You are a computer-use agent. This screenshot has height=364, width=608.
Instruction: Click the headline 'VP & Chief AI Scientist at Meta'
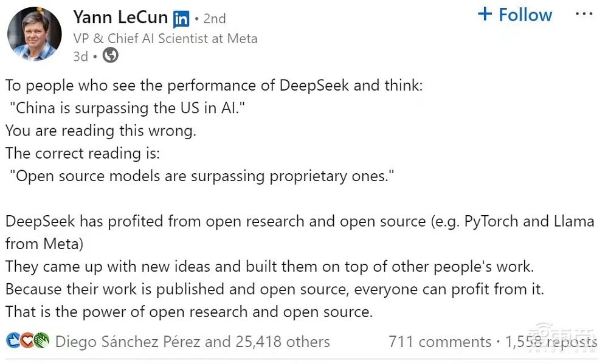point(164,38)
